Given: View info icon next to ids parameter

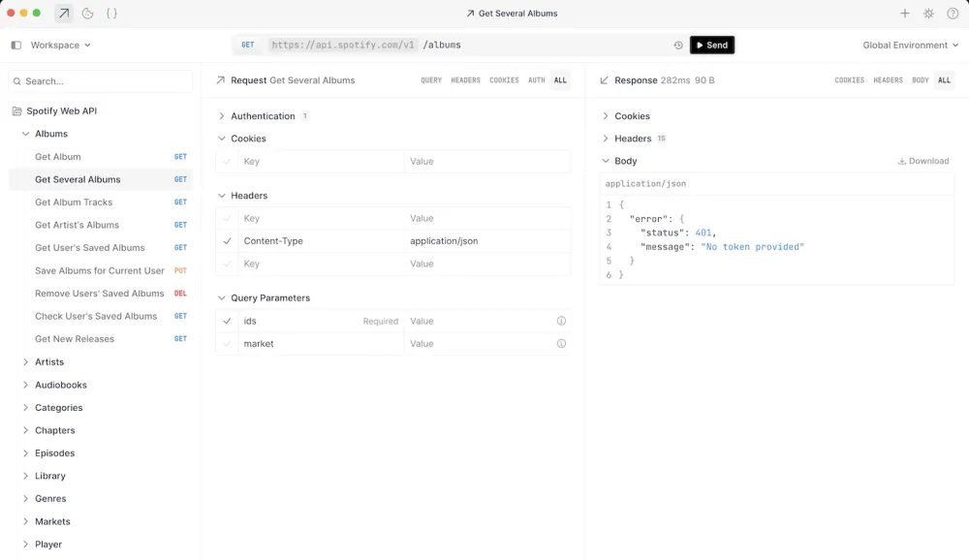Looking at the screenshot, I should click(x=562, y=321).
